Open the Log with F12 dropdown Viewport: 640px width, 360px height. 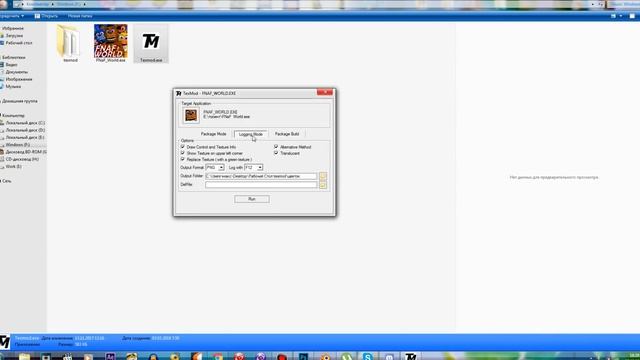click(x=253, y=167)
